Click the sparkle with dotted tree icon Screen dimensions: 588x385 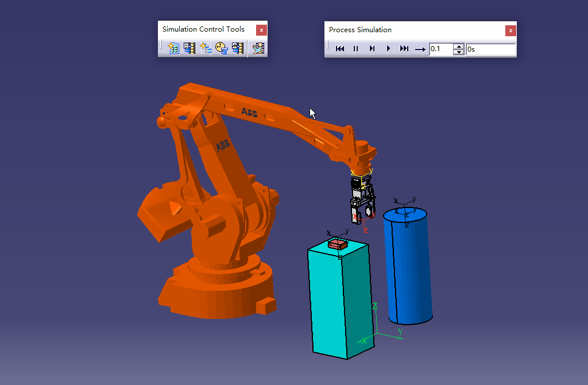[206, 48]
